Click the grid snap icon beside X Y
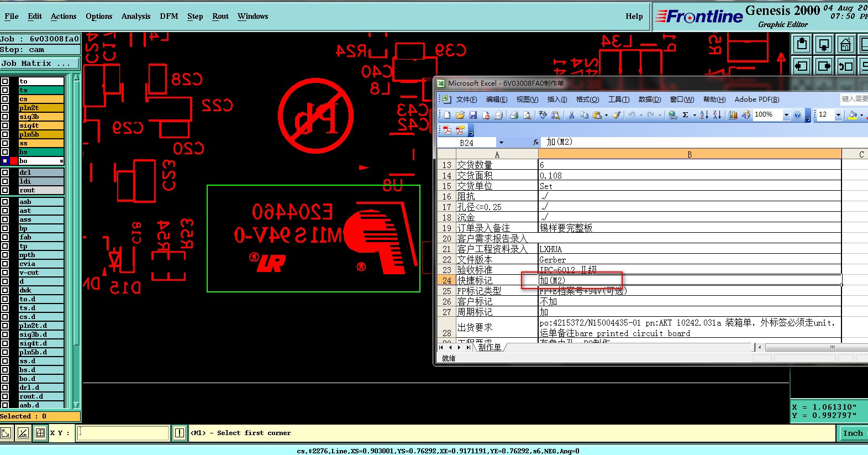Viewport: 868px width, 455px height. point(40,433)
